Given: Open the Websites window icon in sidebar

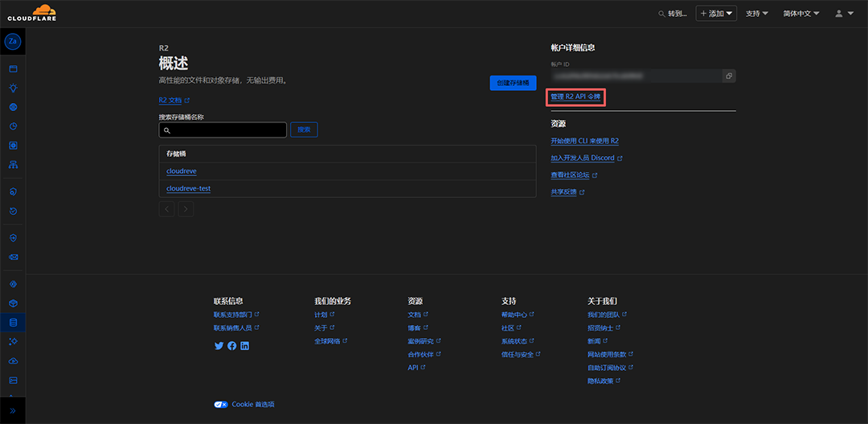Looking at the screenshot, I should point(14,68).
